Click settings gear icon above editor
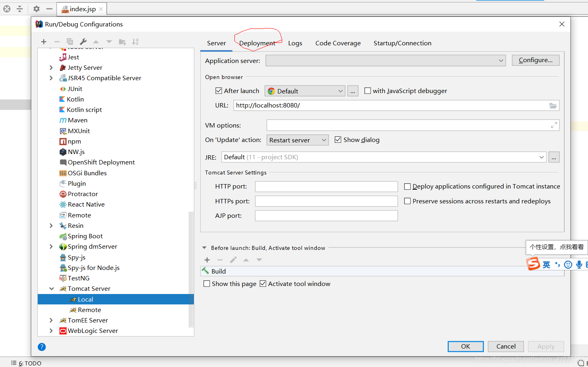Viewport: 588px width, 367px height. pos(37,8)
